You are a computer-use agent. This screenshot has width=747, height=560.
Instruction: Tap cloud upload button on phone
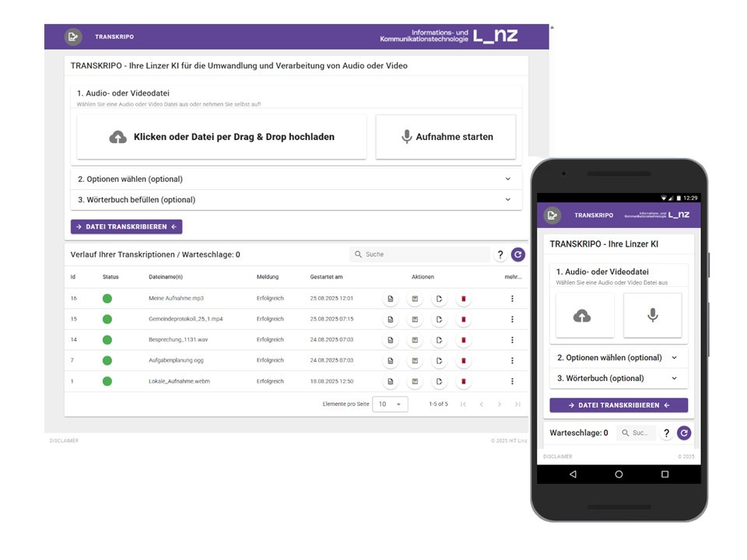pyautogui.click(x=584, y=315)
